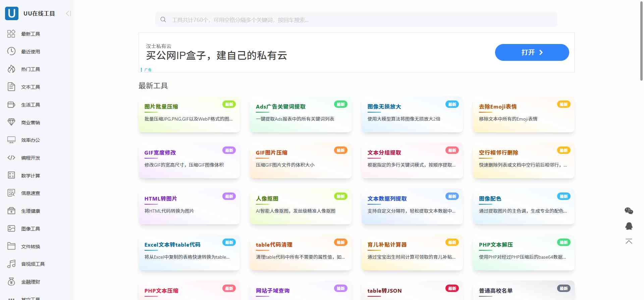
Task: Click the 音视频工具 music note icon
Action: point(11,264)
